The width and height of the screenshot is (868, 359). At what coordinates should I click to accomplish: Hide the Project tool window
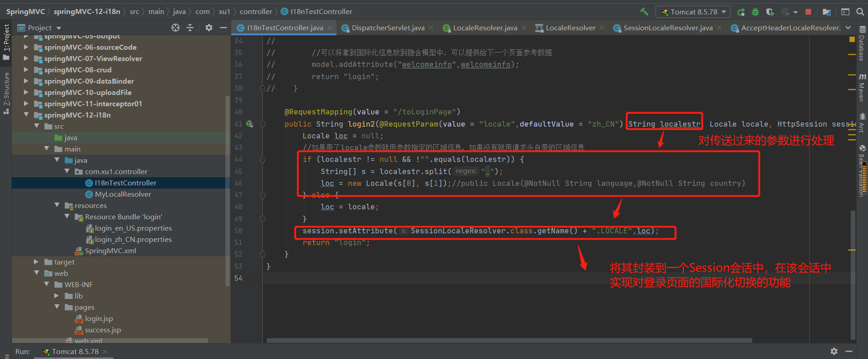coord(223,28)
